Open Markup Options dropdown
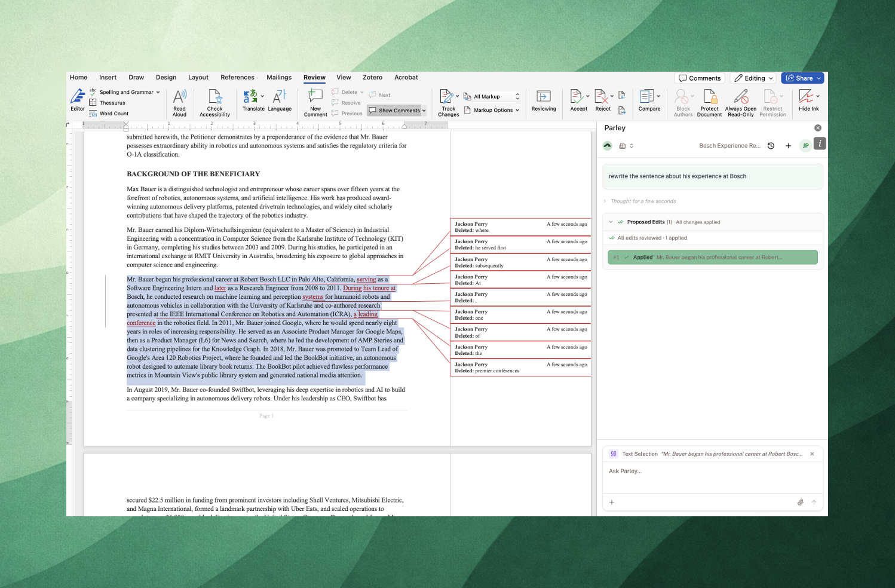 point(492,111)
